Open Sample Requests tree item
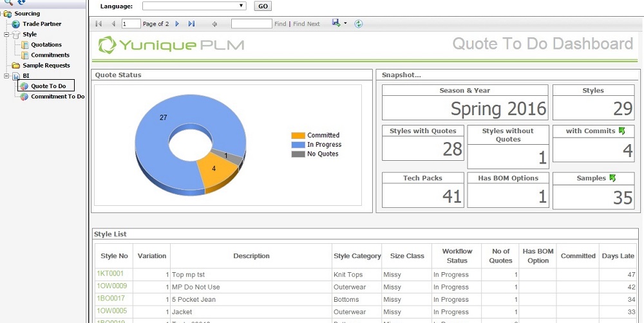The height and width of the screenshot is (323, 644). pyautogui.click(x=46, y=65)
